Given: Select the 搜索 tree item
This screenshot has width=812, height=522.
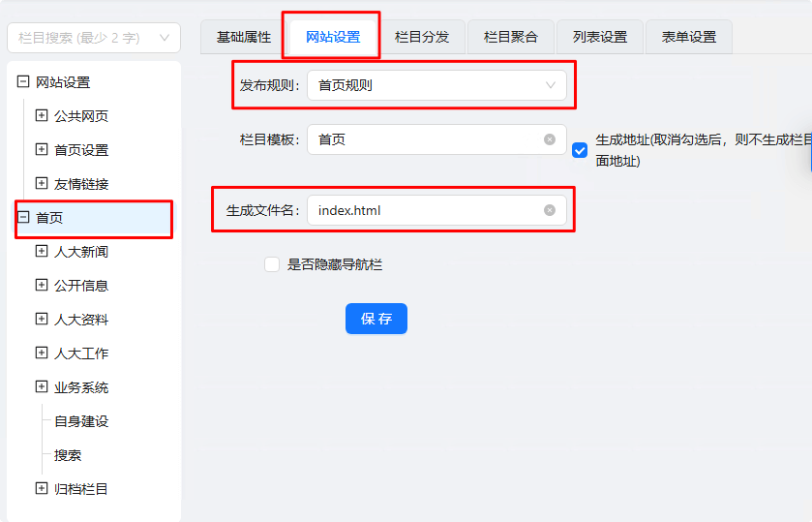Looking at the screenshot, I should pyautogui.click(x=68, y=455).
